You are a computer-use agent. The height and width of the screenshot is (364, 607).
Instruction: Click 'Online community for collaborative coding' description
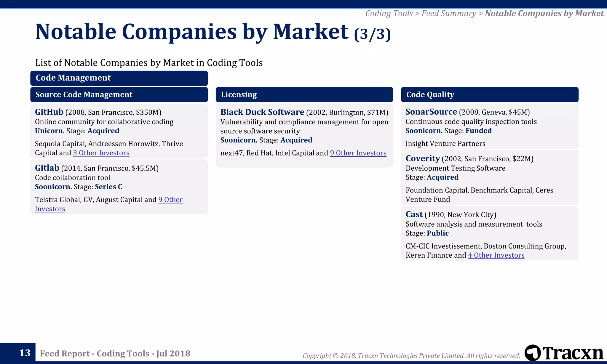tap(104, 122)
